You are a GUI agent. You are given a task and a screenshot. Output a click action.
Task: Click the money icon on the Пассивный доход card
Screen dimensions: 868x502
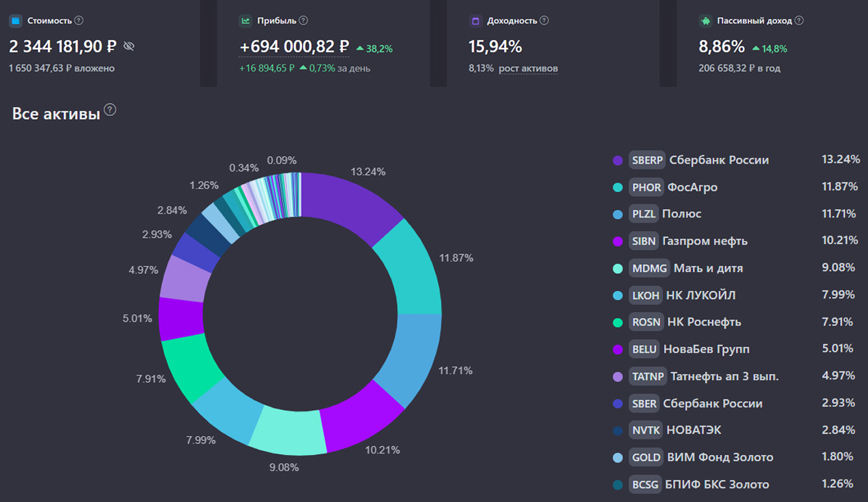(705, 20)
